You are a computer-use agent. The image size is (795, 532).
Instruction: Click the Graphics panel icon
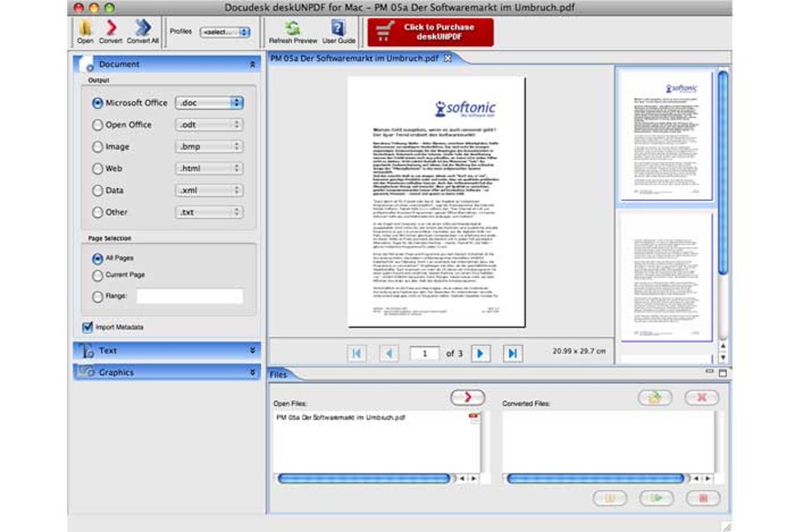pos(87,372)
